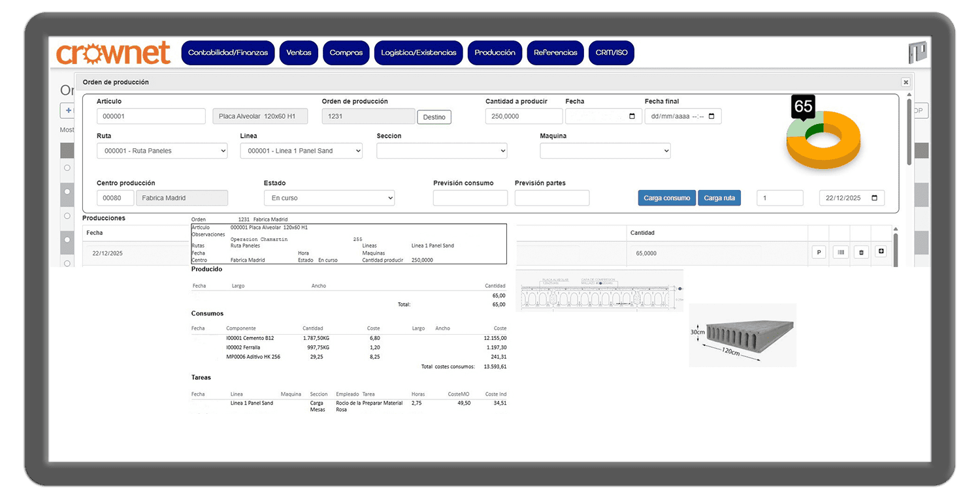Open the Ruta dropdown
The image size is (980, 498).
[x=162, y=151]
